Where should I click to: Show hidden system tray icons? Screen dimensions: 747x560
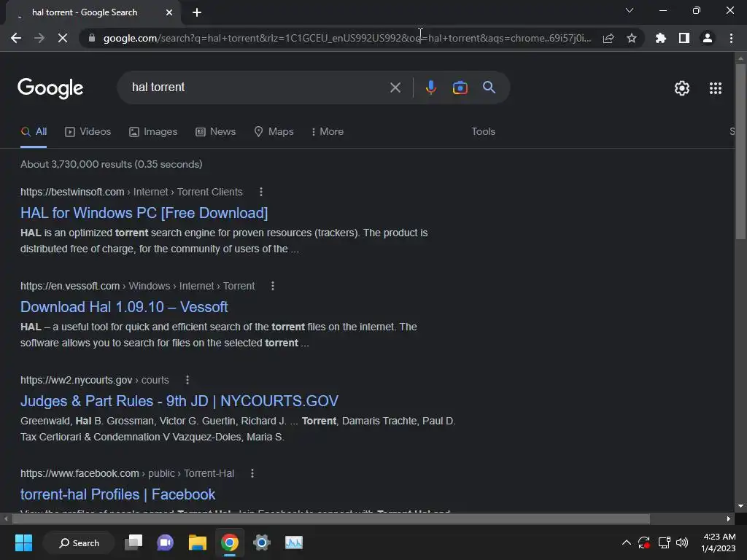pos(627,542)
